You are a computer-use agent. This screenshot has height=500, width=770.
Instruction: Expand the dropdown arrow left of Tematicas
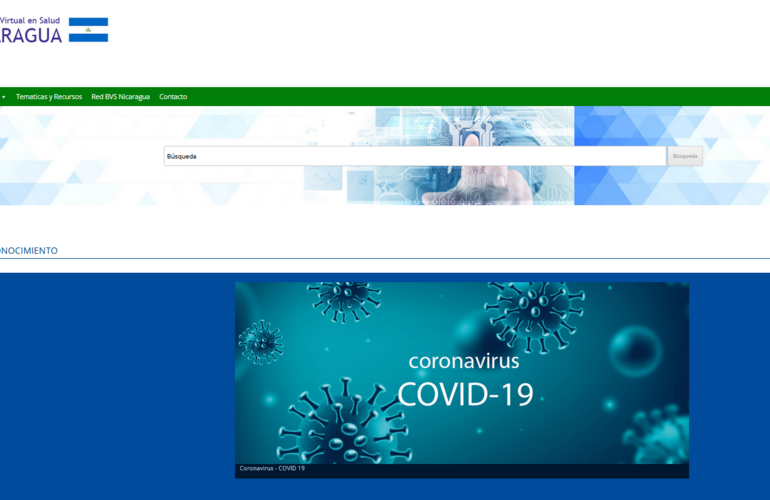4,97
